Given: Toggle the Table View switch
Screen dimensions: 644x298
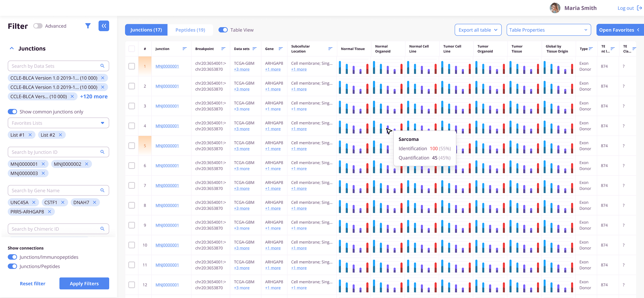Looking at the screenshot, I should tap(223, 30).
